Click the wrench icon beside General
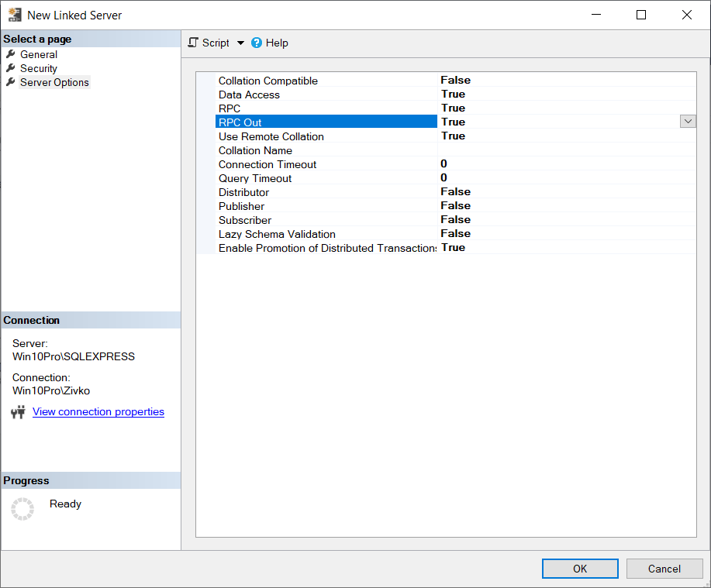711x588 pixels. [x=9, y=54]
